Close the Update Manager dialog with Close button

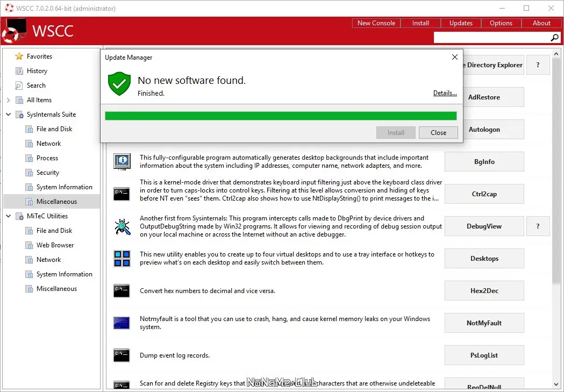tap(438, 132)
